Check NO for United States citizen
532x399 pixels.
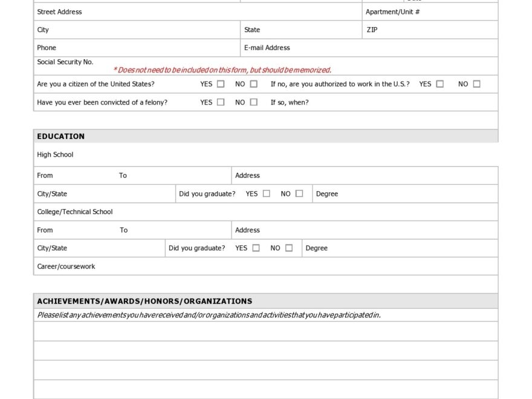pyautogui.click(x=254, y=84)
